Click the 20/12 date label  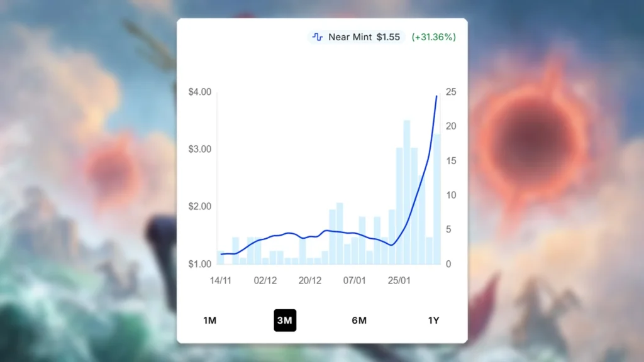(311, 281)
